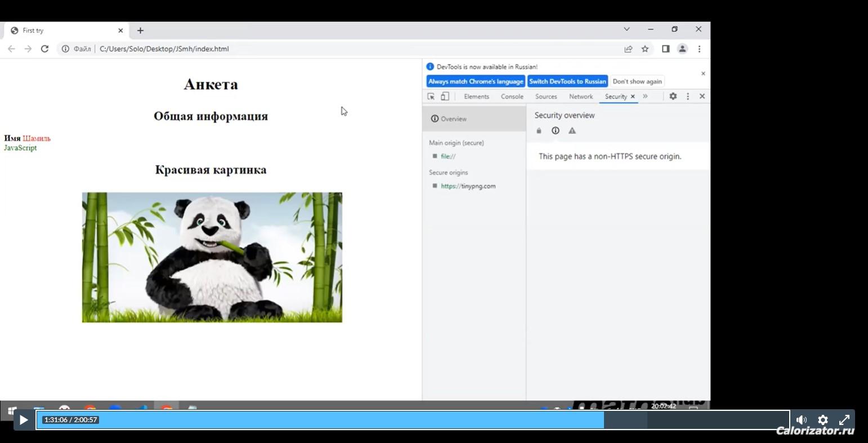Play the video with the play button
Viewport: 868px width, 443px height.
click(24, 420)
